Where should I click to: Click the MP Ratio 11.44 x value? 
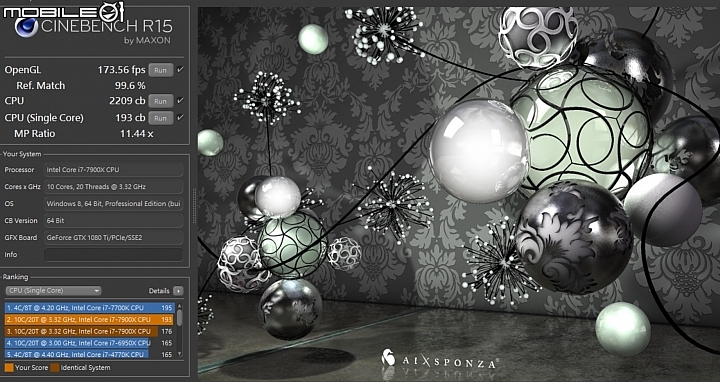137,134
